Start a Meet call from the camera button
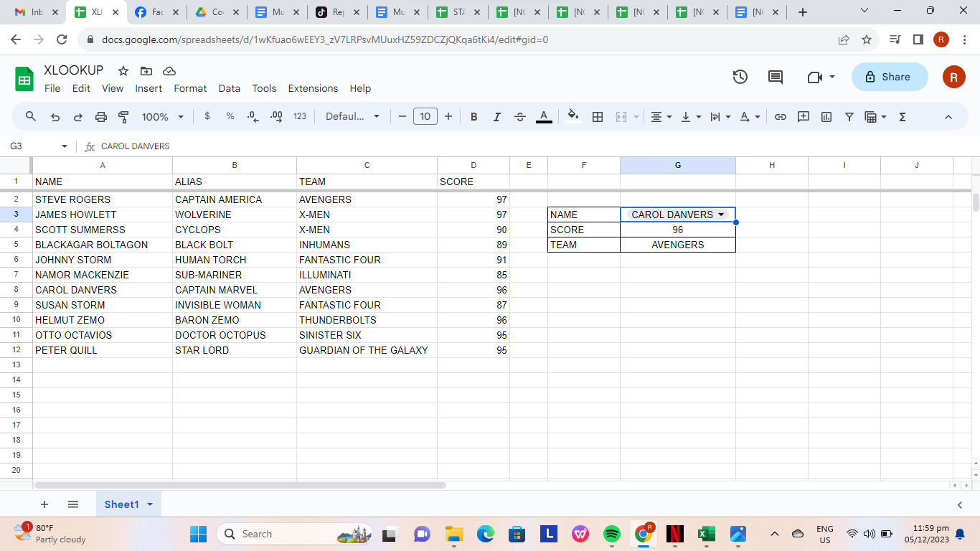The image size is (980, 551). click(814, 77)
